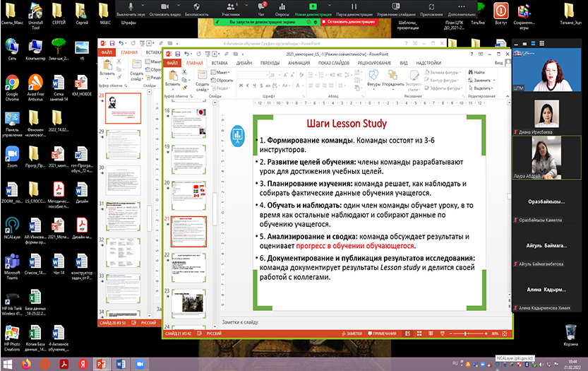The width and height of the screenshot is (588, 371).
Task: Switch to the РЕЦЕНЗИРОВАНИЕ ribbon tab
Action: 374,62
